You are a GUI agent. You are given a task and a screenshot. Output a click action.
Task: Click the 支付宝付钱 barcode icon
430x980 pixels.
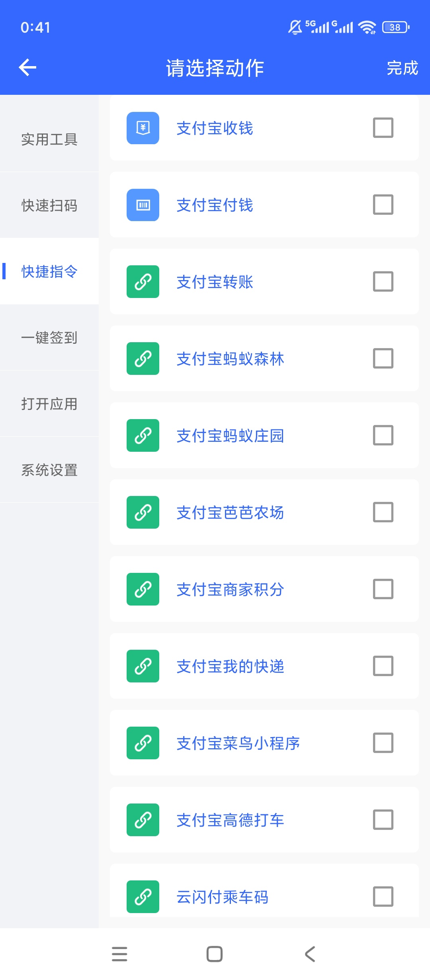143,205
